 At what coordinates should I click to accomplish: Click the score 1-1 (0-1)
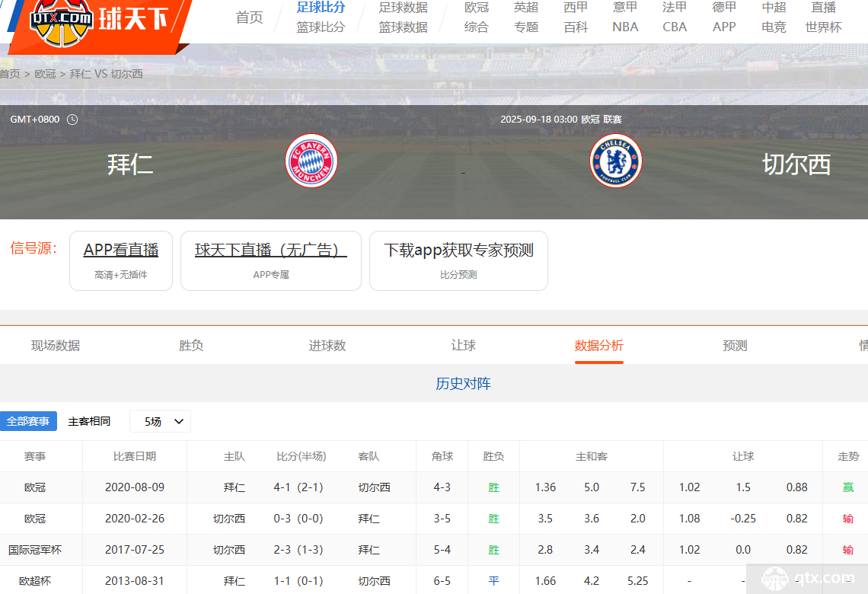pyautogui.click(x=298, y=581)
